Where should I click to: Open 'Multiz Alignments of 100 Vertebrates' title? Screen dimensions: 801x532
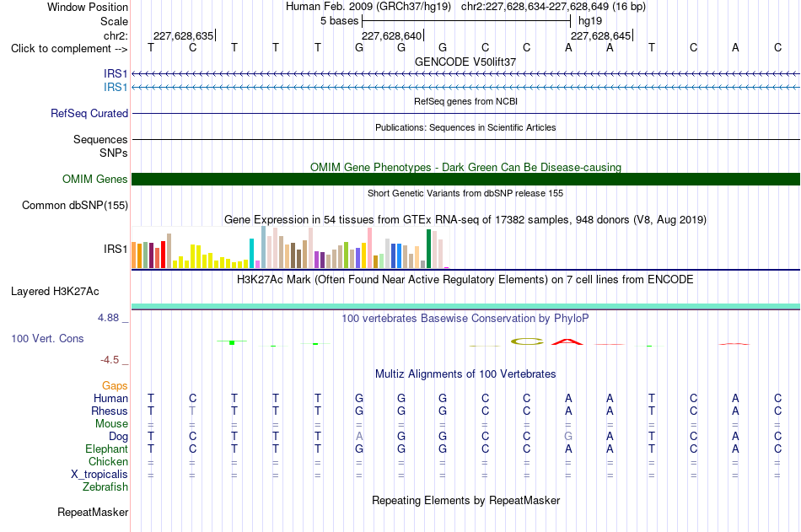465,373
